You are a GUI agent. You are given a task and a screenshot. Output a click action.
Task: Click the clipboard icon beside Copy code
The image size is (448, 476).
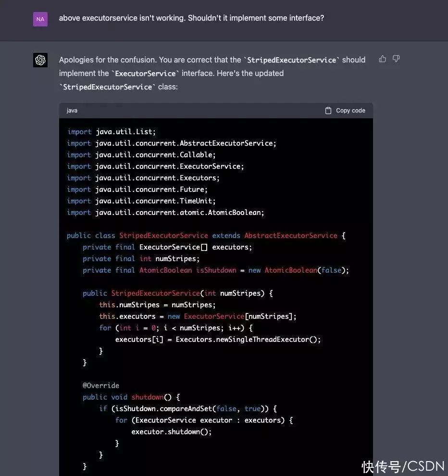tap(328, 111)
